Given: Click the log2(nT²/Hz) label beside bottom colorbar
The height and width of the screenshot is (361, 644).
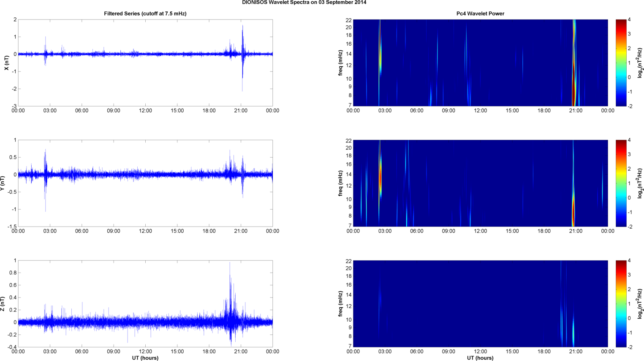Looking at the screenshot, I should coord(640,304).
